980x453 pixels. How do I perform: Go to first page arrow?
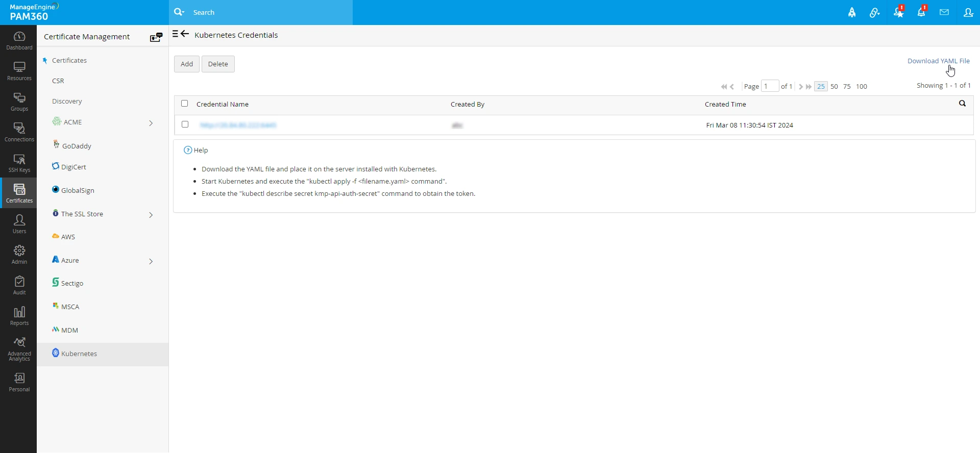pos(724,87)
